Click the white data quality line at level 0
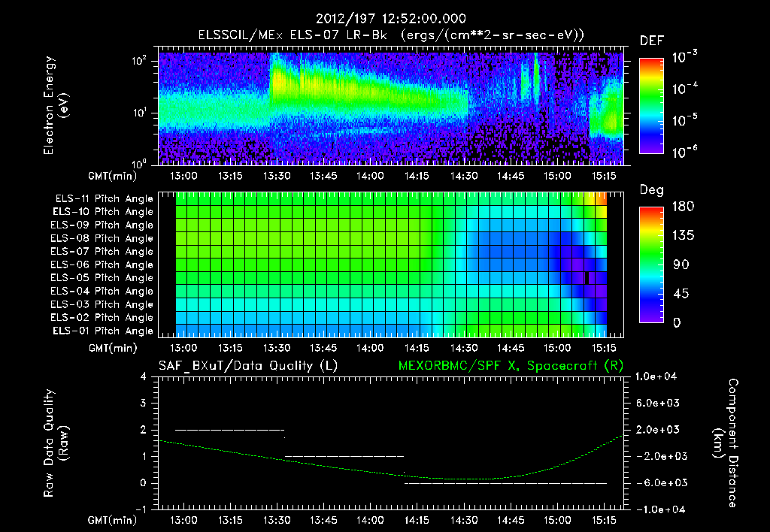Viewport: 770px width, 532px height. [506, 483]
